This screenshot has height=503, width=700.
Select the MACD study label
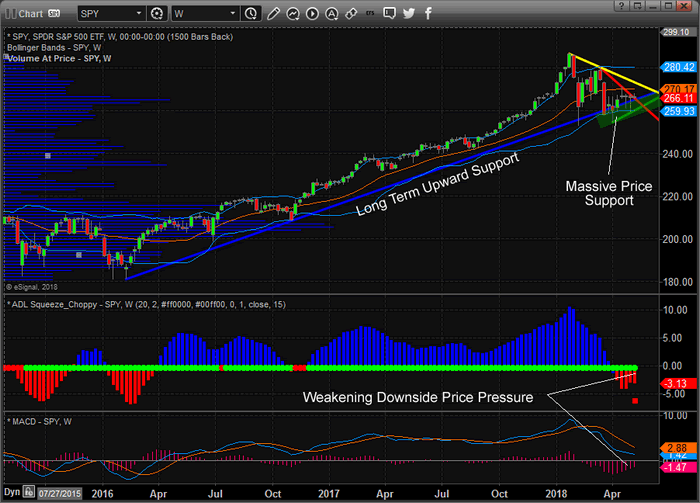pos(40,419)
